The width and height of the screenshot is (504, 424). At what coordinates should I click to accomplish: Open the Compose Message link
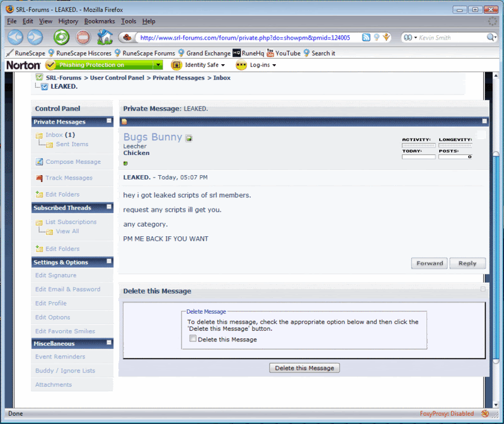click(x=72, y=162)
